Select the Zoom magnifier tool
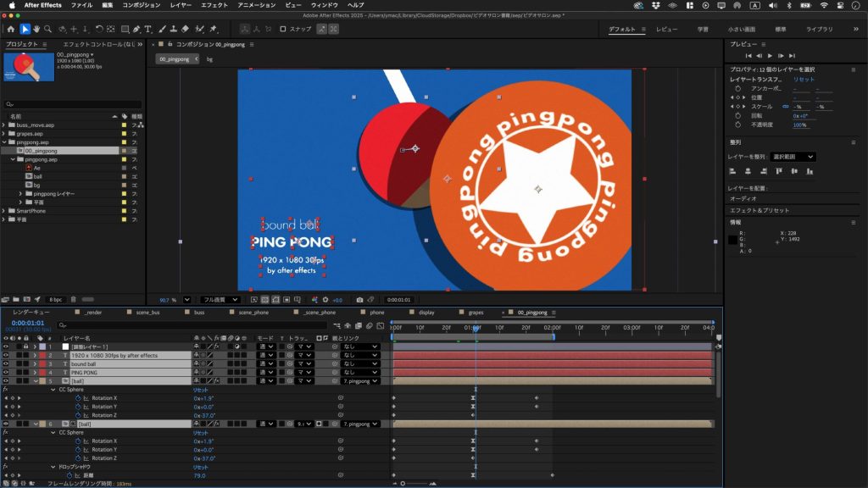Screen dimensions: 868x488 47,30
